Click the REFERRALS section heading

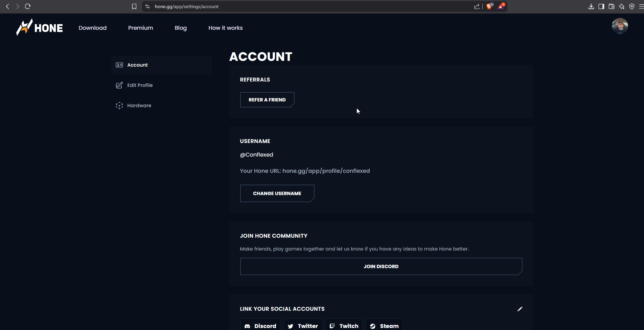pos(255,79)
